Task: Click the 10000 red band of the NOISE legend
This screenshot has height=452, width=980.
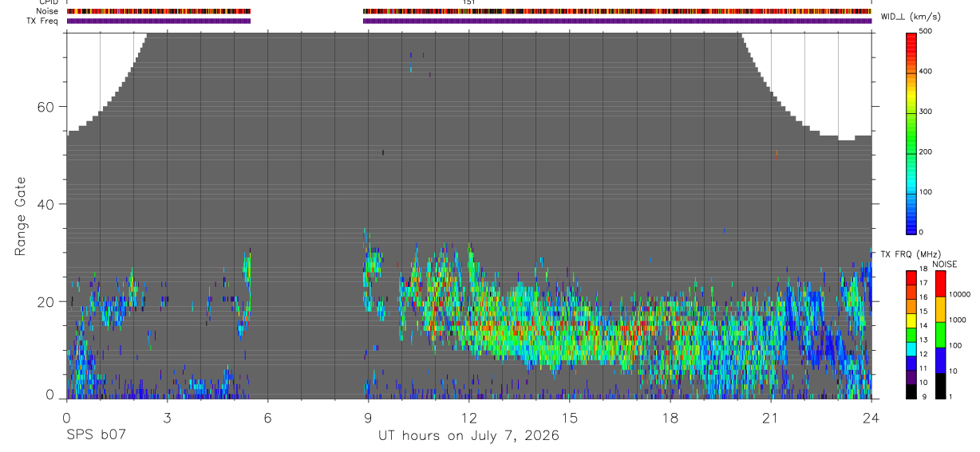Action: click(941, 285)
